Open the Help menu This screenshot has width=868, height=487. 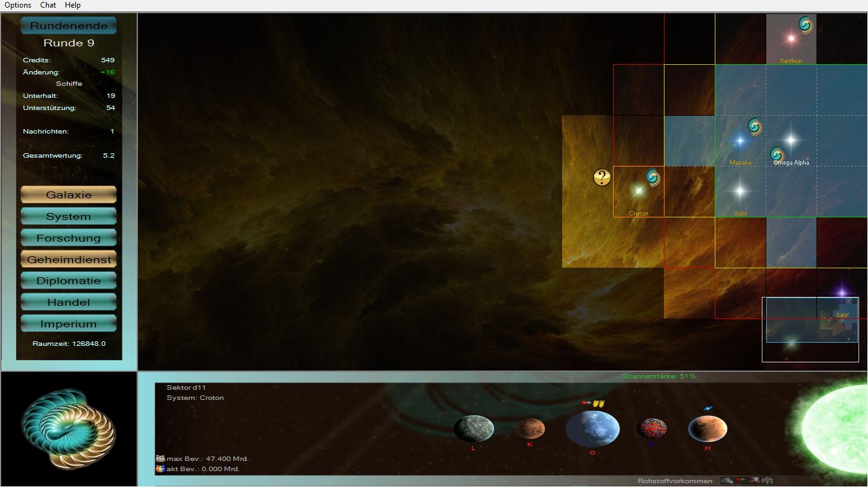coord(72,5)
